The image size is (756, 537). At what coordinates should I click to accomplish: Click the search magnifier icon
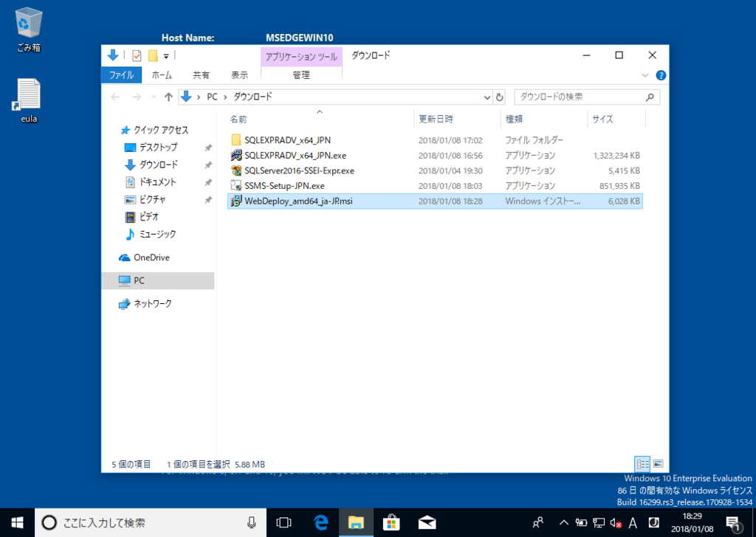pos(650,97)
